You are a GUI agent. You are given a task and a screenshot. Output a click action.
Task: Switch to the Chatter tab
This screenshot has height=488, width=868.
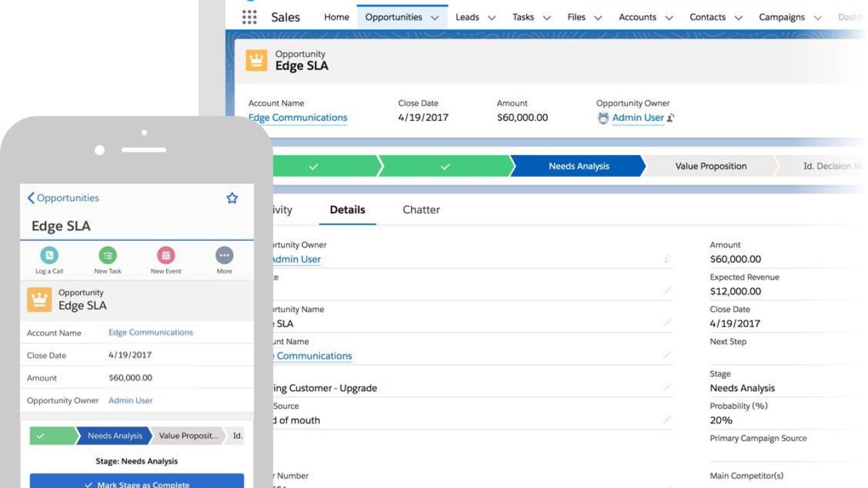tap(421, 209)
